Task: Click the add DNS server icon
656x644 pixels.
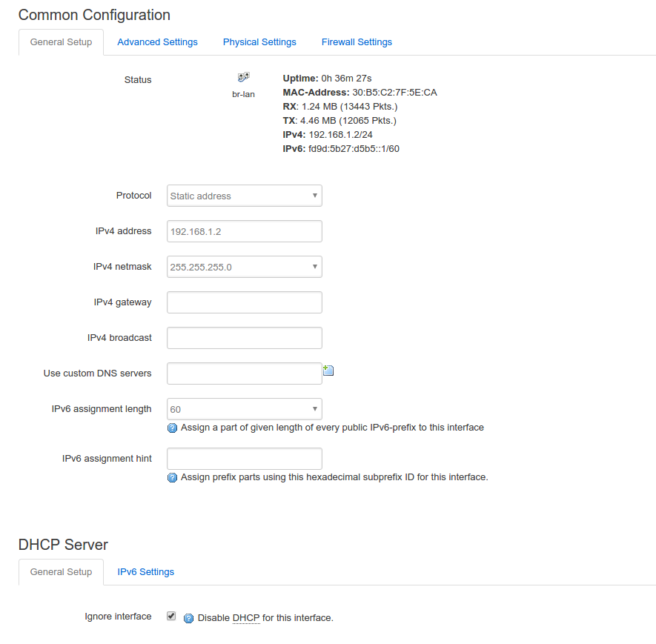Action: coord(328,371)
